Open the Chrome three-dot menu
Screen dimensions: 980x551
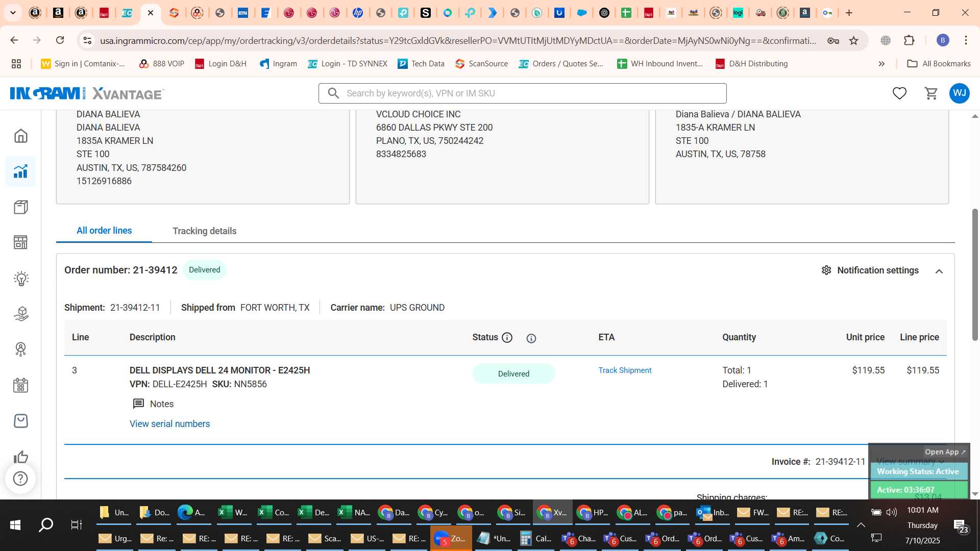pyautogui.click(x=966, y=40)
